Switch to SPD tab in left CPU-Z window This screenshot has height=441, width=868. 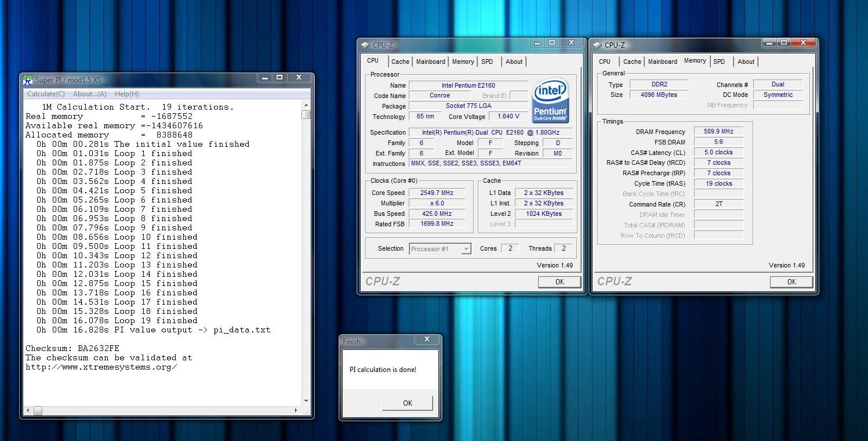click(487, 62)
